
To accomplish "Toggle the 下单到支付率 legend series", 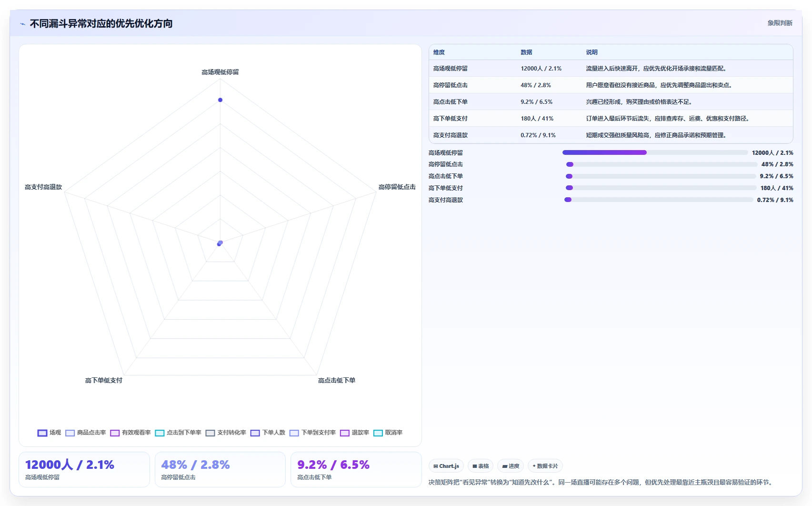I will coord(312,433).
